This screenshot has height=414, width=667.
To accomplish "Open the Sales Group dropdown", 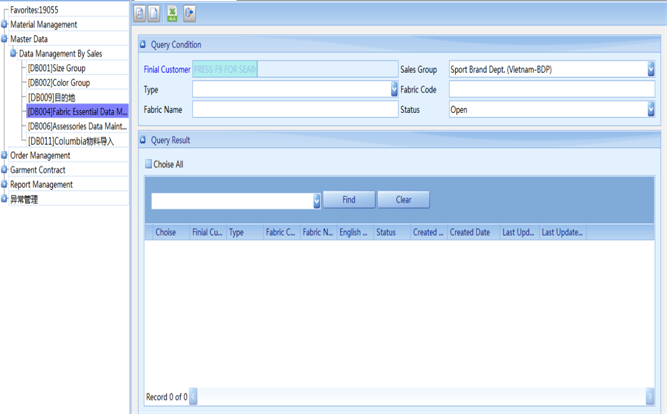I will click(x=650, y=70).
